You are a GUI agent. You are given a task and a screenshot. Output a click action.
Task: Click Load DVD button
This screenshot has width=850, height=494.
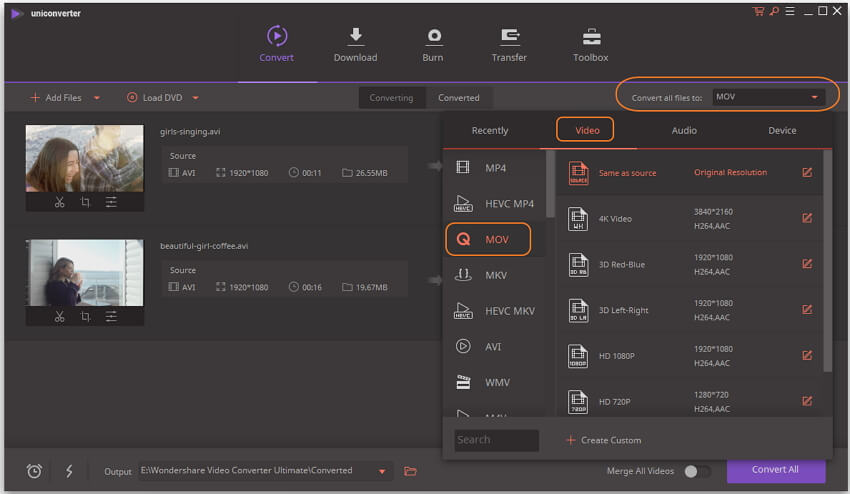coord(154,98)
